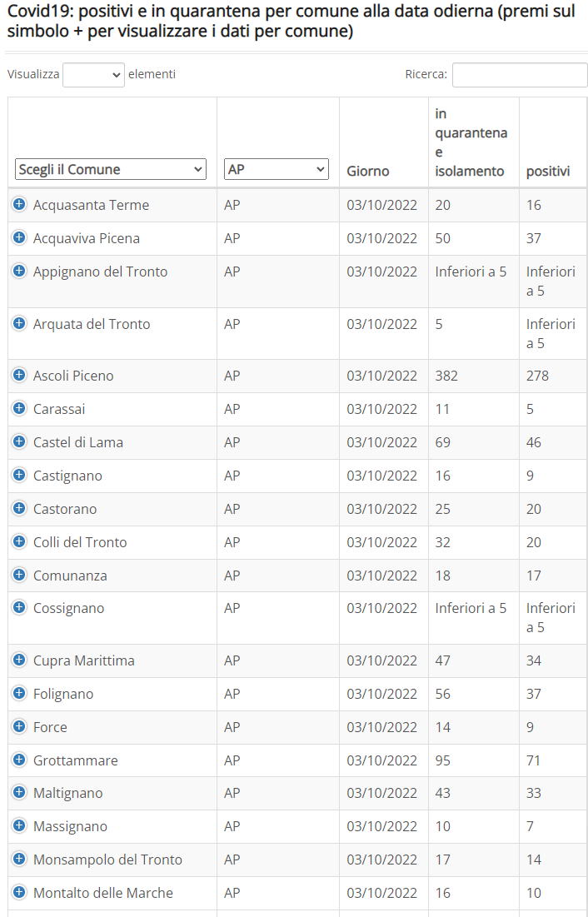Click the plus icon beside Maltignano
This screenshot has width=588, height=917.
tap(19, 792)
